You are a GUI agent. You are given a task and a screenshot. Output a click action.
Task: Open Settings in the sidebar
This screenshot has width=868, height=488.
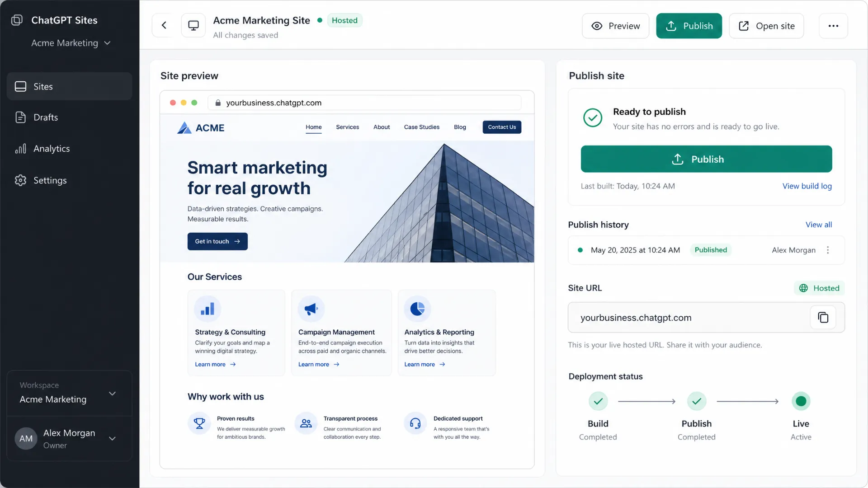tap(69, 180)
